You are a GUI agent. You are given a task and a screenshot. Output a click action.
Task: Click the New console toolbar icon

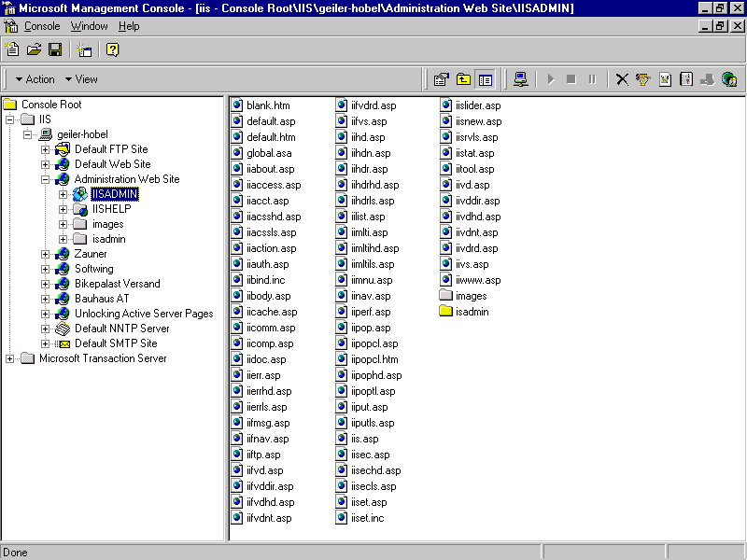[x=11, y=49]
